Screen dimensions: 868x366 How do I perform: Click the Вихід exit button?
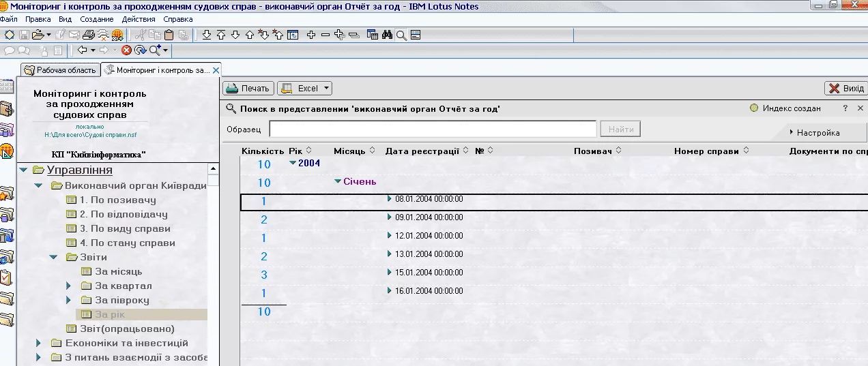[845, 88]
